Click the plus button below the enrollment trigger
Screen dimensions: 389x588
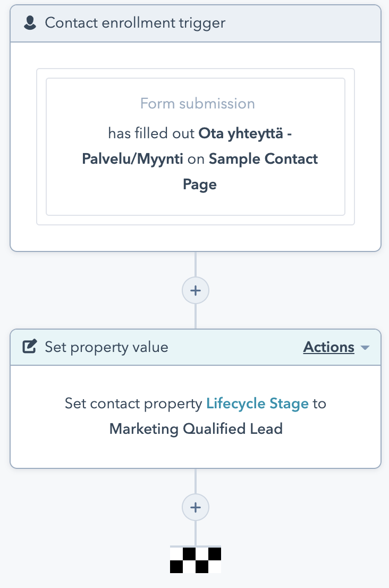click(x=196, y=290)
